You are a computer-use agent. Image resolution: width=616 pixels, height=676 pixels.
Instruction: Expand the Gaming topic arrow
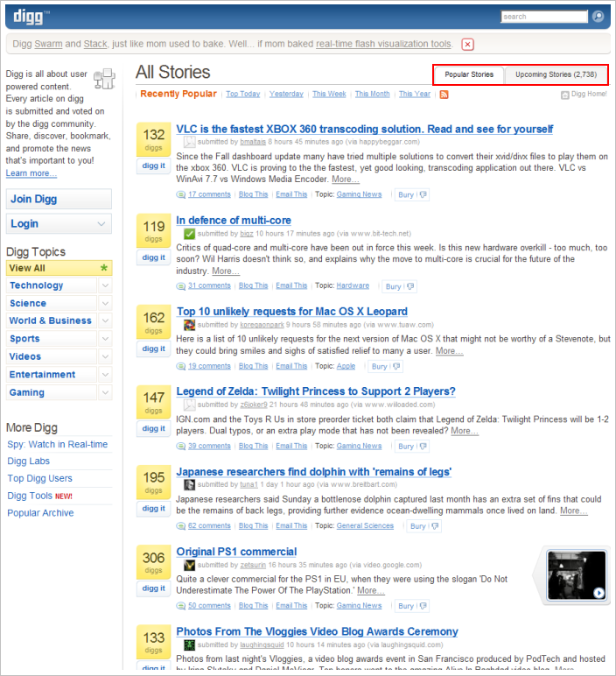pyautogui.click(x=105, y=392)
